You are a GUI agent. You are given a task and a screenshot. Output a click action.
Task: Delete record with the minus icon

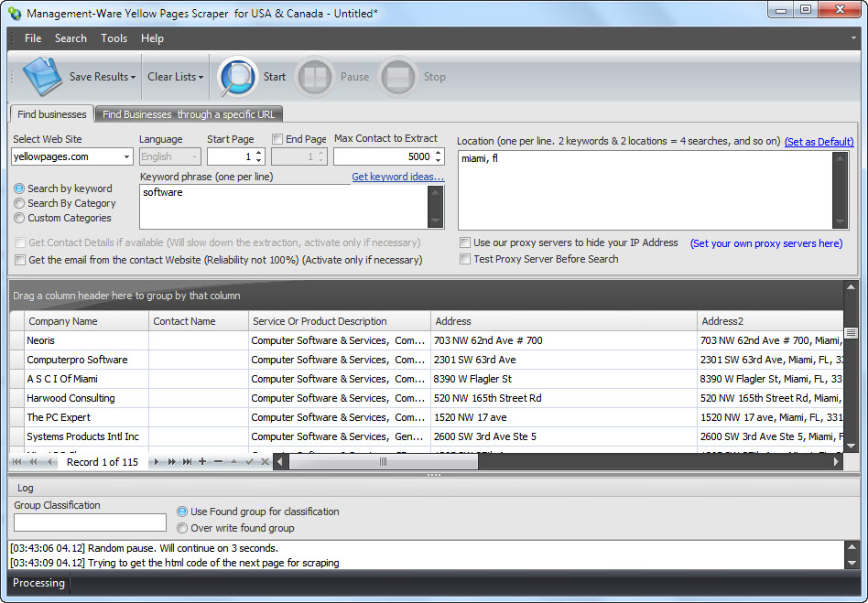pyautogui.click(x=218, y=461)
